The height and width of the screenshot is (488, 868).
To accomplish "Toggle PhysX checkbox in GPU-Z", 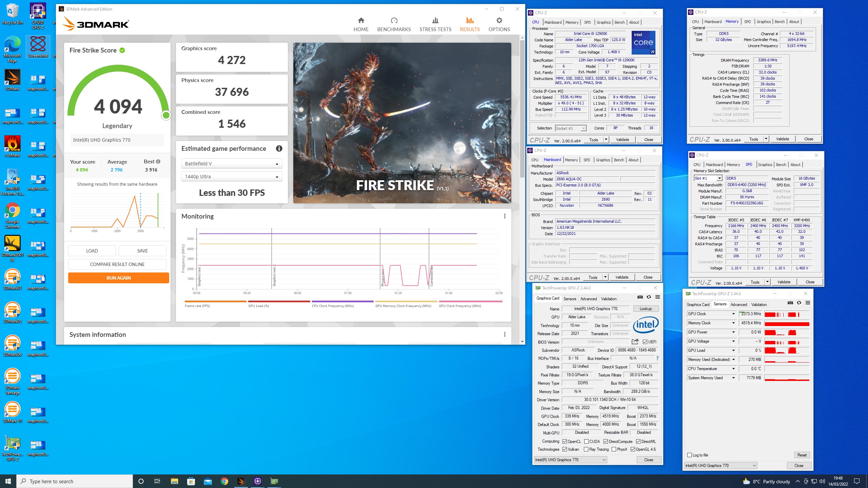I will [614, 449].
